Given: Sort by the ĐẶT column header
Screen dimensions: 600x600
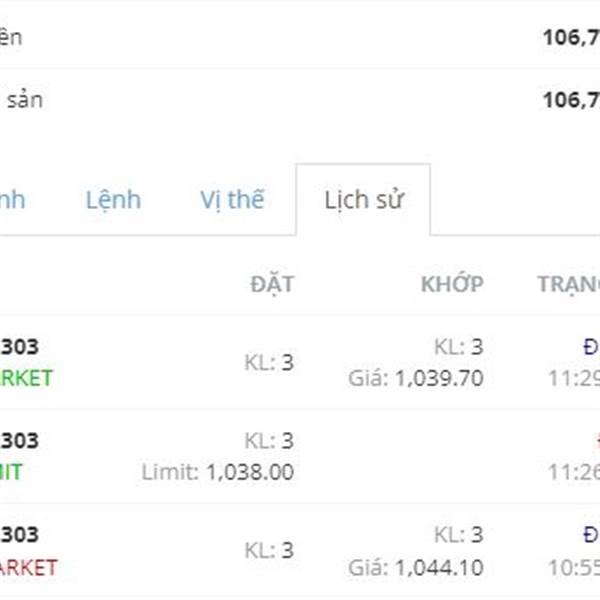Looking at the screenshot, I should pyautogui.click(x=272, y=285).
